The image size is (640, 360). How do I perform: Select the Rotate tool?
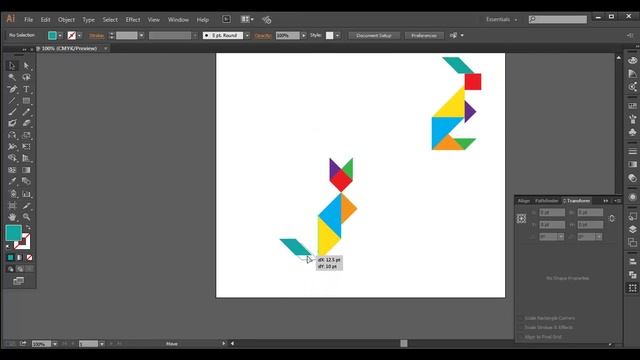(12, 135)
